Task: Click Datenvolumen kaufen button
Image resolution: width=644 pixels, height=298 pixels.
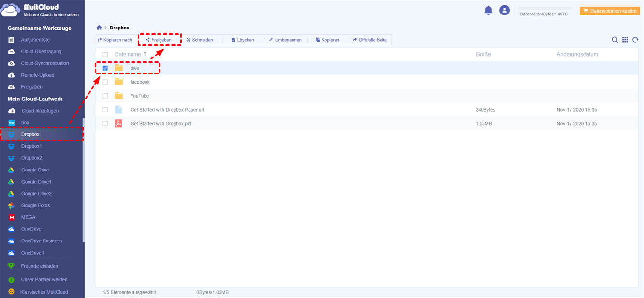Action: [609, 10]
